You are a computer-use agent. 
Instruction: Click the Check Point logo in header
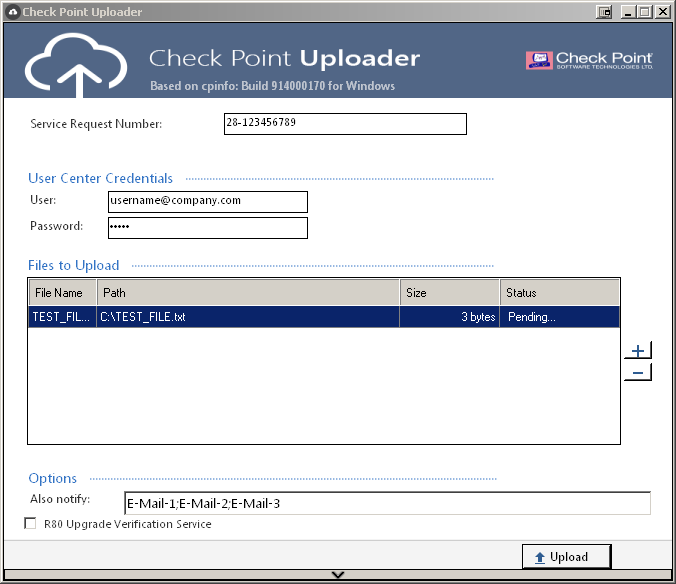click(x=589, y=60)
